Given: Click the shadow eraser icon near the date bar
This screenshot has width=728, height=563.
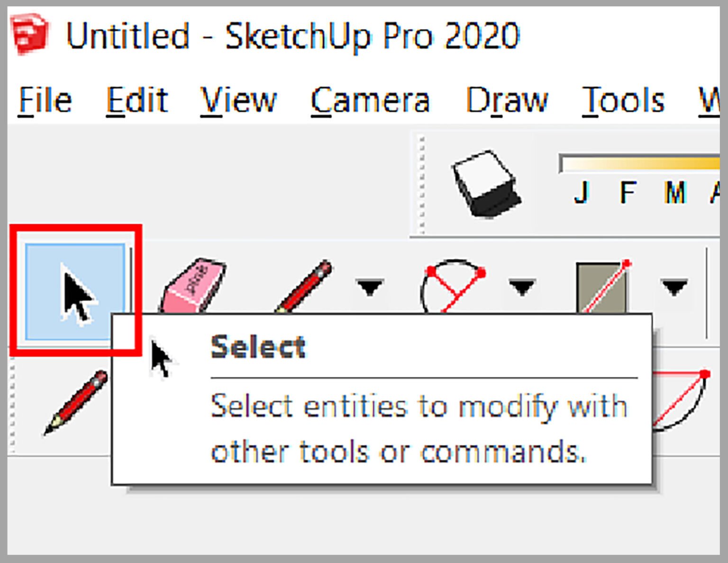Looking at the screenshot, I should [x=483, y=182].
